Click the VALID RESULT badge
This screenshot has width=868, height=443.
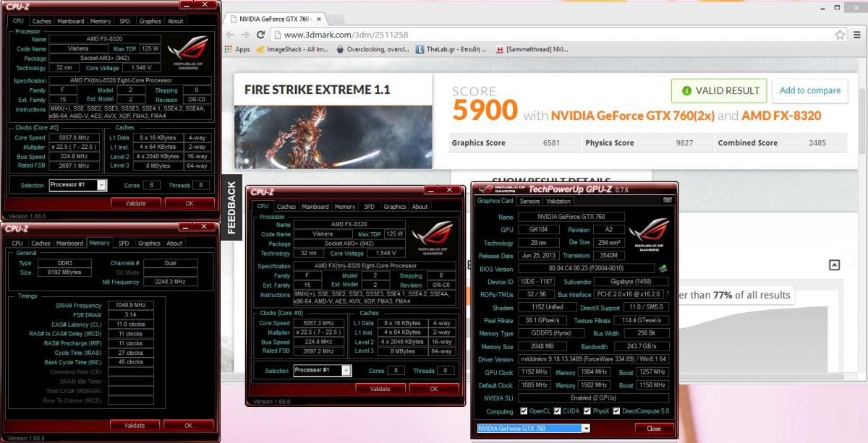pos(719,90)
